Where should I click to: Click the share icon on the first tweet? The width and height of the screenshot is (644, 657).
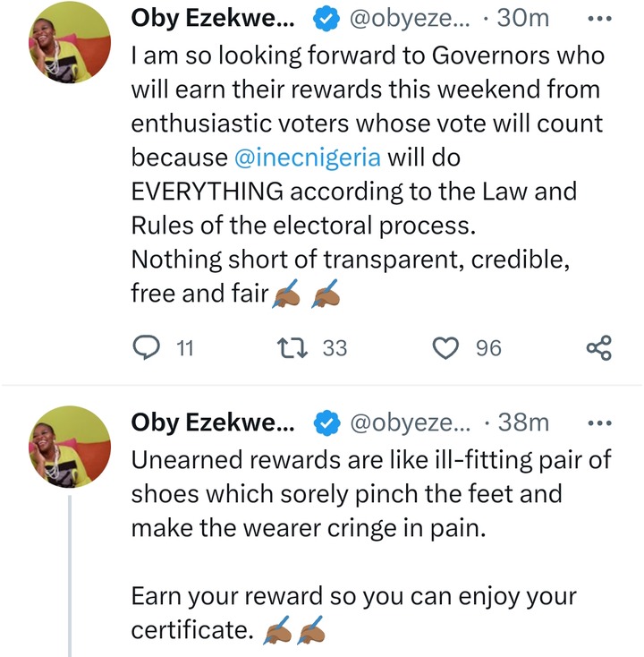tap(597, 347)
